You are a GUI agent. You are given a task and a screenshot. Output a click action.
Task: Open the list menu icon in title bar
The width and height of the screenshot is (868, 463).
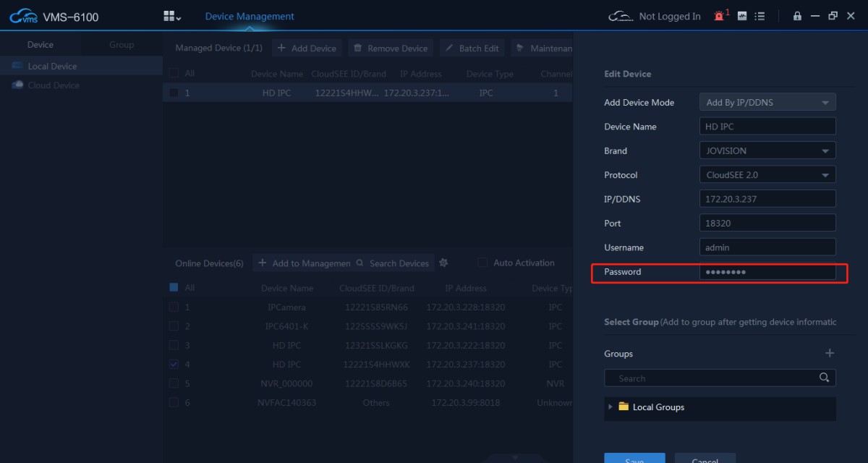pos(759,16)
